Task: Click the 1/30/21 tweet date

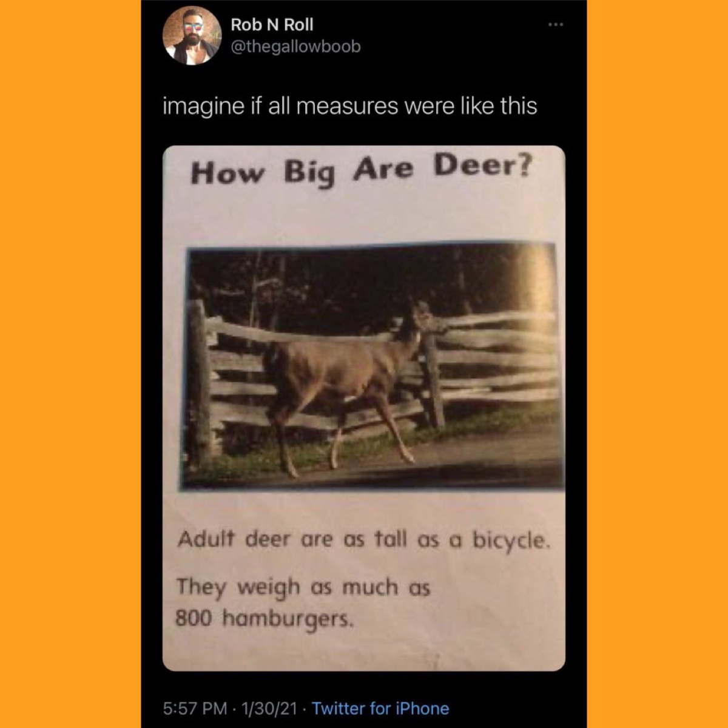Action: coord(269,709)
